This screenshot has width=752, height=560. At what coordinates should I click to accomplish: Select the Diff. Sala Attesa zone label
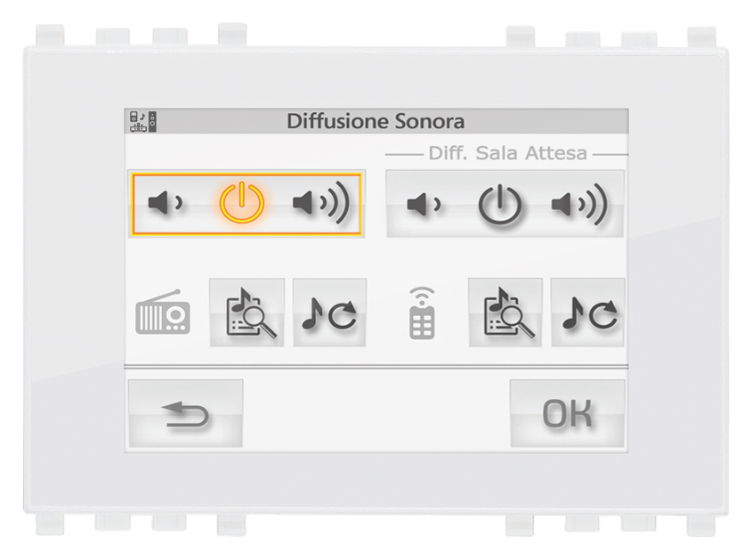507,153
